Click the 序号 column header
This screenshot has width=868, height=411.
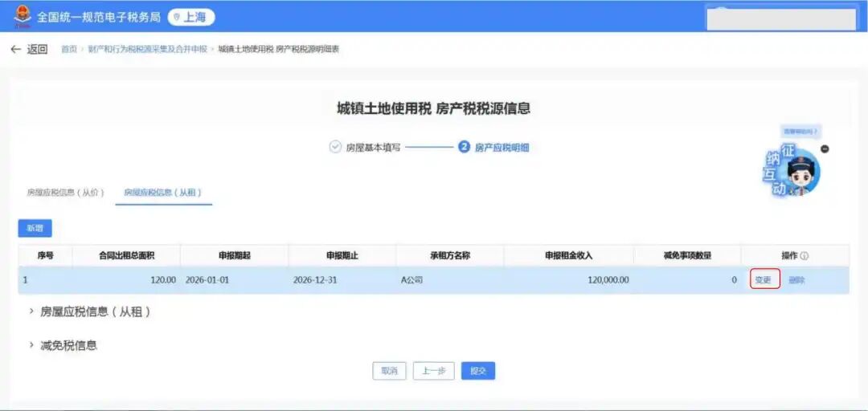point(45,255)
